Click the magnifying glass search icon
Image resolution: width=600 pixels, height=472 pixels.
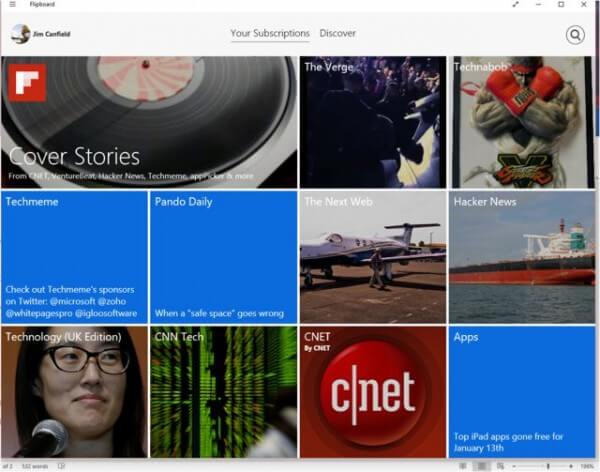575,35
